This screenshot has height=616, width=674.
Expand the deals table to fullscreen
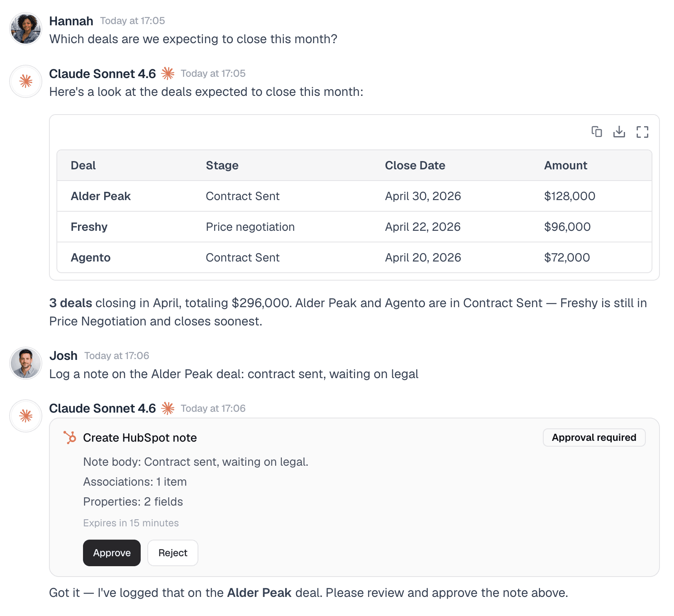tap(642, 132)
